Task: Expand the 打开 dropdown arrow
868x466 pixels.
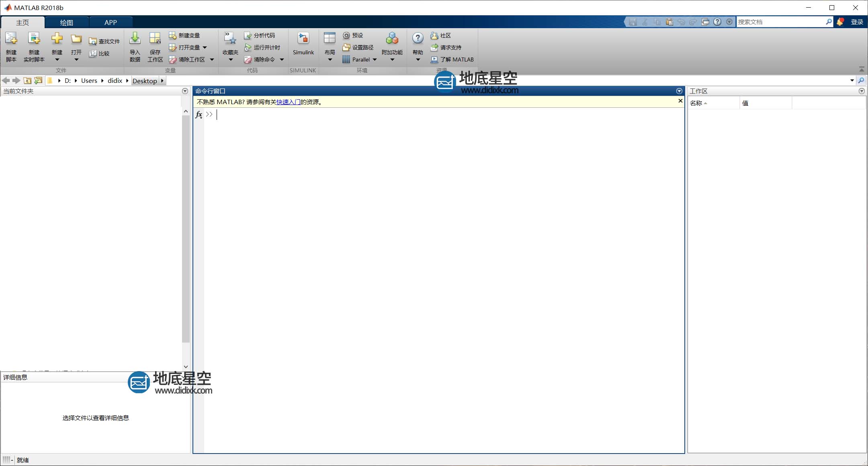Action: click(76, 60)
